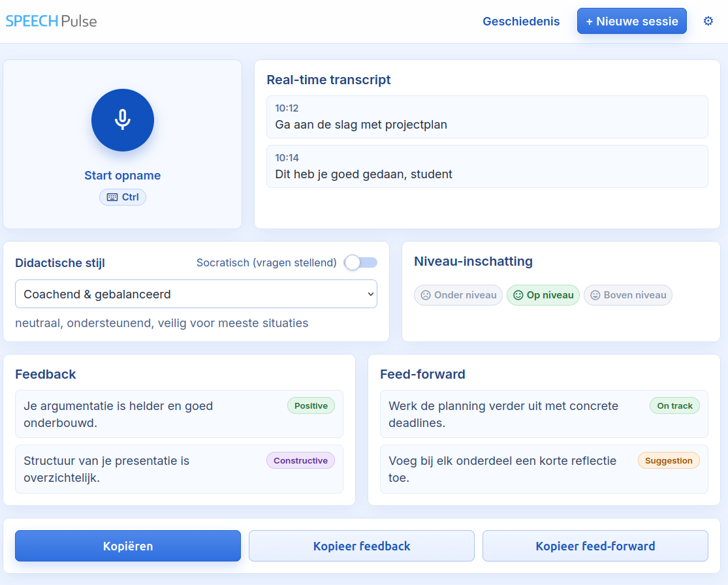Choose the Op niveau level

543,295
